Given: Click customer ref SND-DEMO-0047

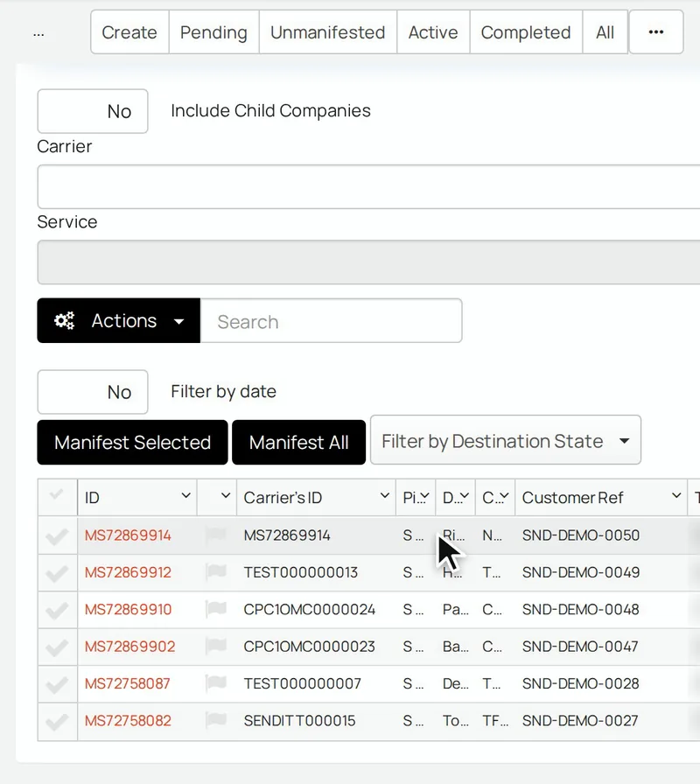Looking at the screenshot, I should click(580, 647).
